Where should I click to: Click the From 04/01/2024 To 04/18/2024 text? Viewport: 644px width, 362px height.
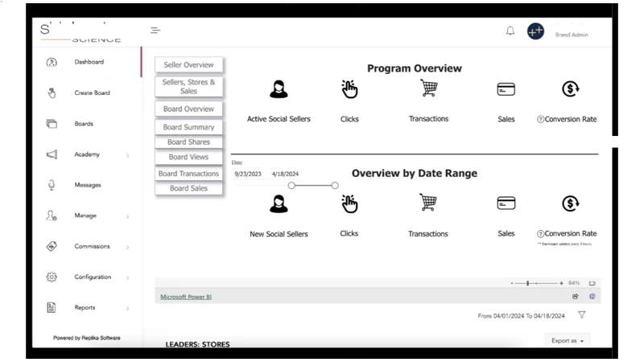pos(521,316)
